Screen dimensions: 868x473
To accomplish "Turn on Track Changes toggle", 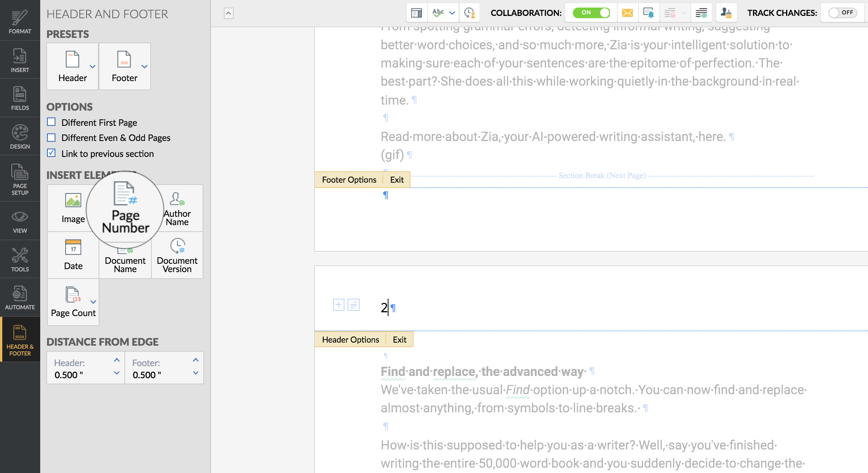I will coord(842,13).
